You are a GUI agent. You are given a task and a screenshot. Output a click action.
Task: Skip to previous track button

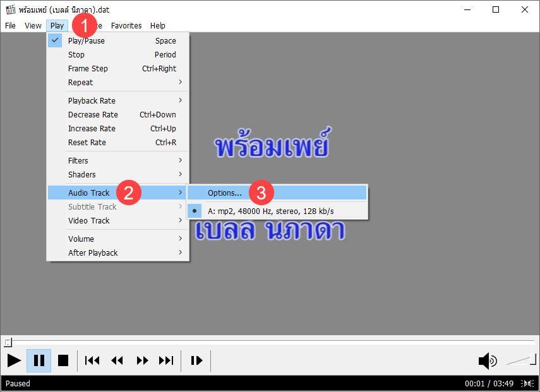(x=92, y=360)
